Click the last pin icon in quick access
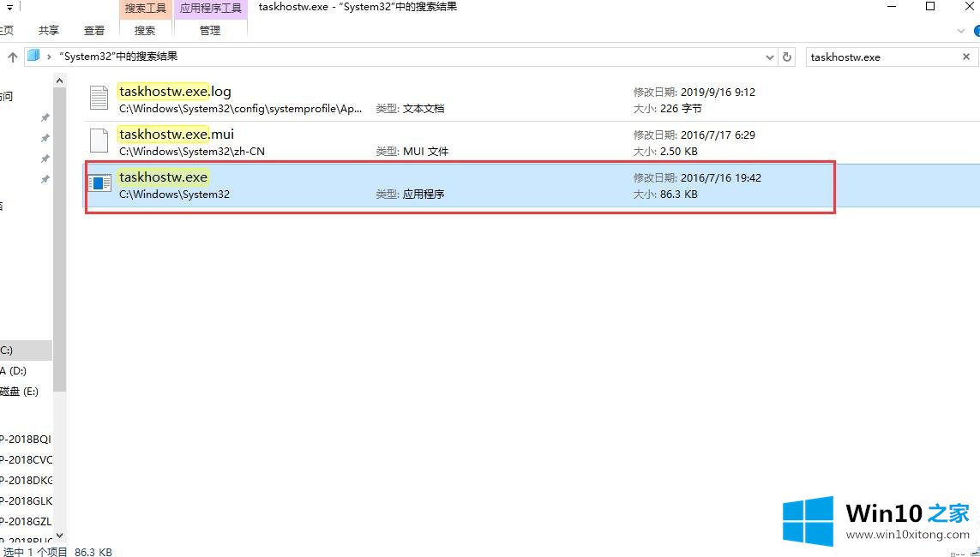This screenshot has height=557, width=980. [45, 179]
